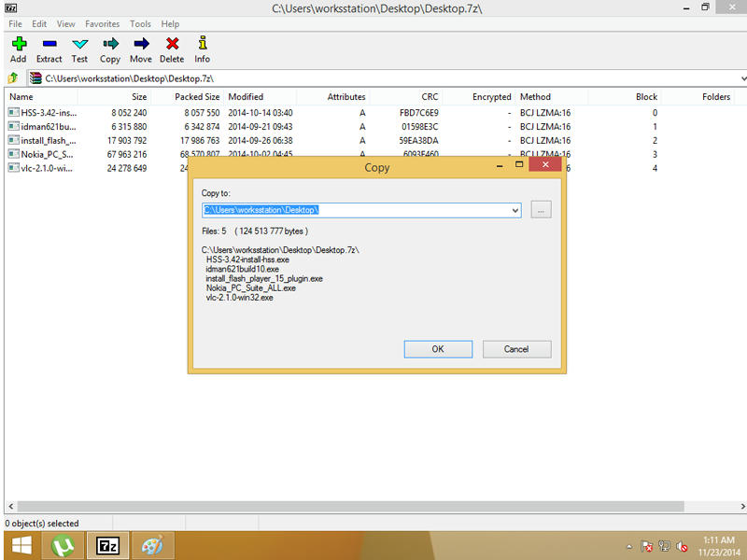
Task: Click CRC value FBD7C6E9
Action: click(418, 113)
